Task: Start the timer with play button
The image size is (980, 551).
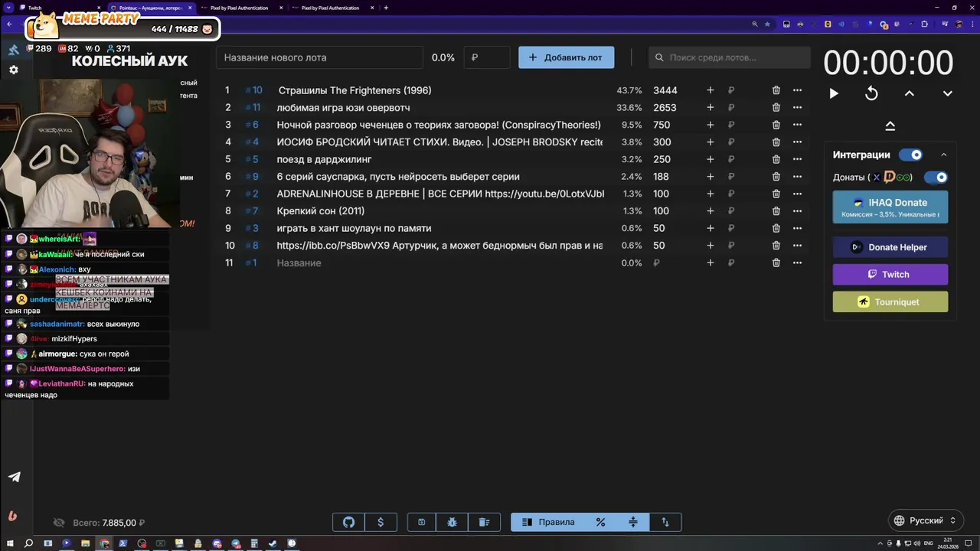Action: coord(834,93)
